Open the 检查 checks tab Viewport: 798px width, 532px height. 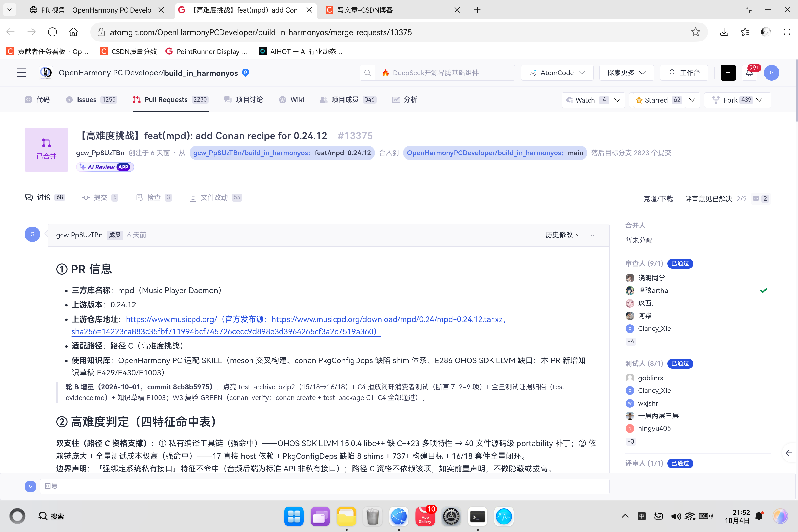[x=154, y=197]
